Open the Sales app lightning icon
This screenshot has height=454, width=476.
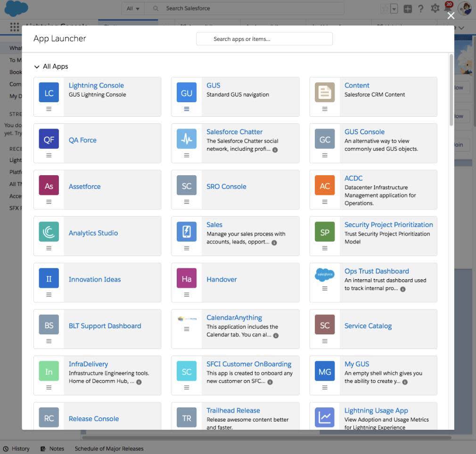[186, 232]
